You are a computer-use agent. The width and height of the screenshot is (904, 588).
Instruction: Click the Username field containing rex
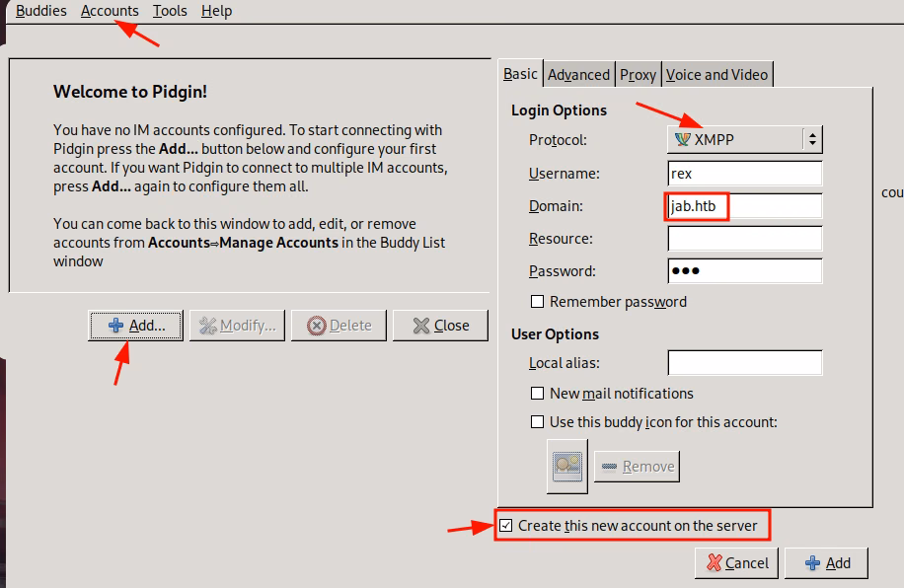pyautogui.click(x=745, y=174)
